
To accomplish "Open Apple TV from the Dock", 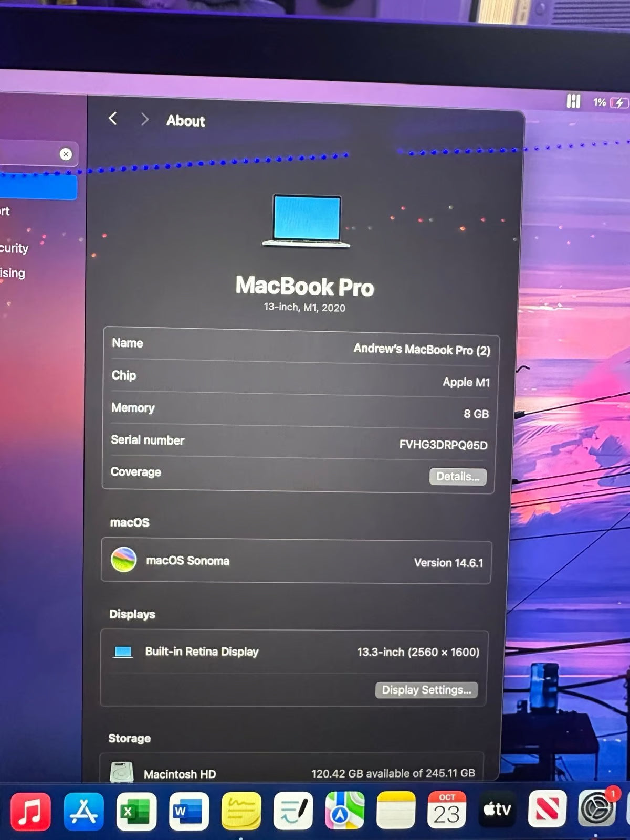I will (497, 809).
